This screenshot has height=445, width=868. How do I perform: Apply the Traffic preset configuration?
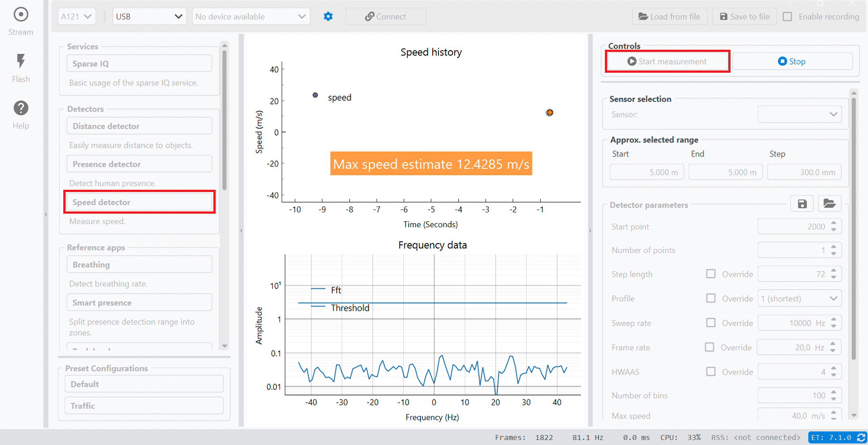tap(144, 405)
